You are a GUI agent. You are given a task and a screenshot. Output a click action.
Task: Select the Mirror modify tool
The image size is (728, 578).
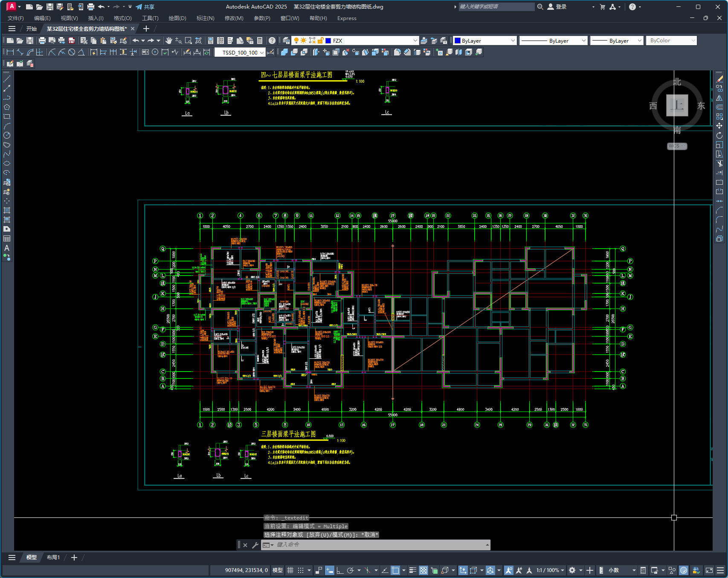[x=719, y=98]
